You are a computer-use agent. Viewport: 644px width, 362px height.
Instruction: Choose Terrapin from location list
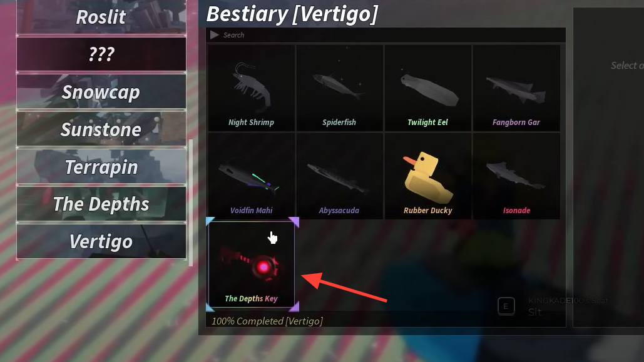[101, 166]
